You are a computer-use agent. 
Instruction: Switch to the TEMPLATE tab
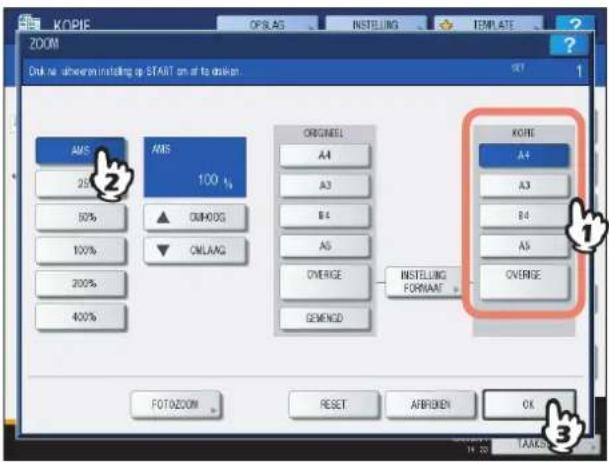(488, 24)
